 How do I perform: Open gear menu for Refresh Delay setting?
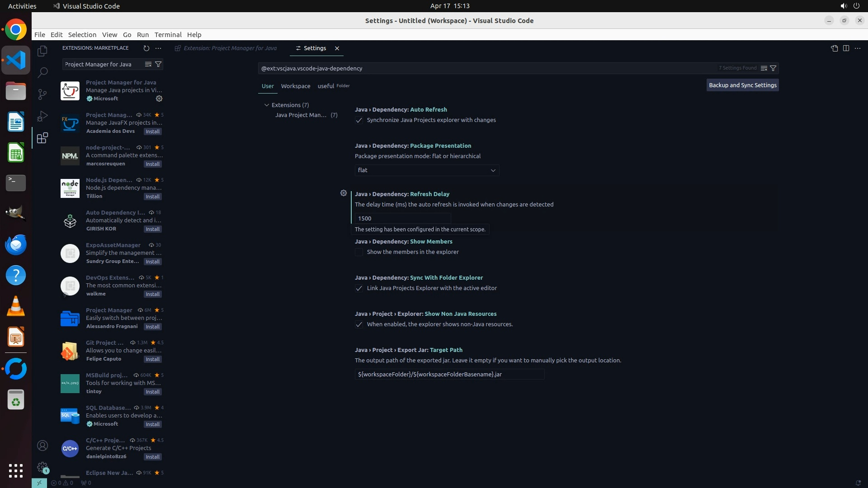coord(344,193)
